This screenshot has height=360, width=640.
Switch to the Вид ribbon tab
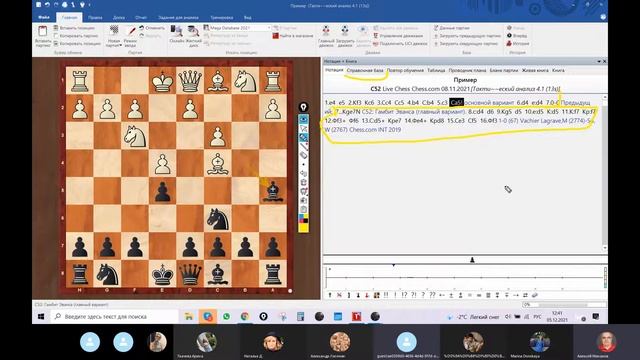247,18
